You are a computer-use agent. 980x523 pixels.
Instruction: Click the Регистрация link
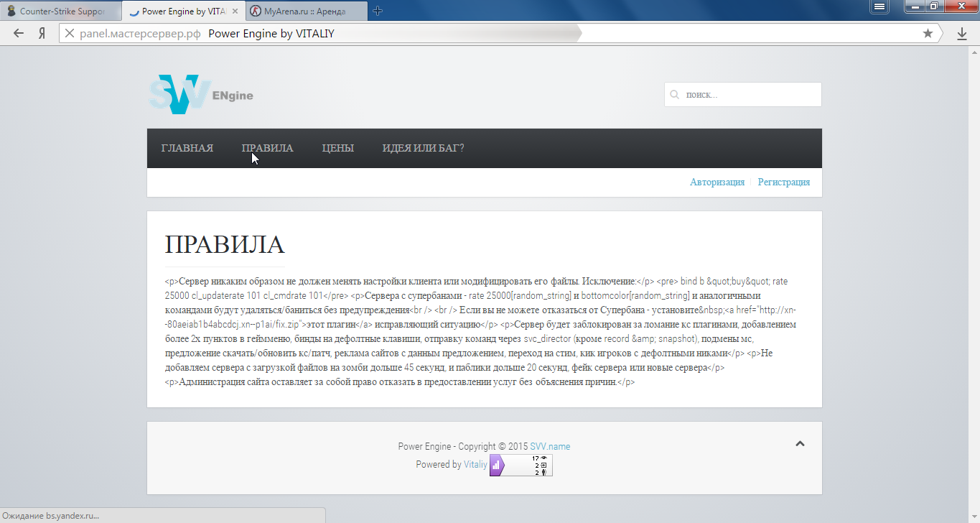tap(784, 182)
